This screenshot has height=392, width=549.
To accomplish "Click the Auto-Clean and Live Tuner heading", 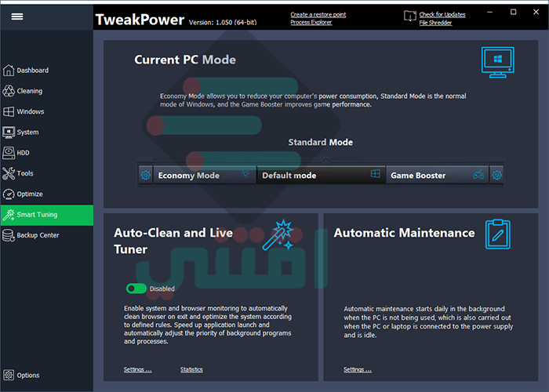I will point(173,241).
